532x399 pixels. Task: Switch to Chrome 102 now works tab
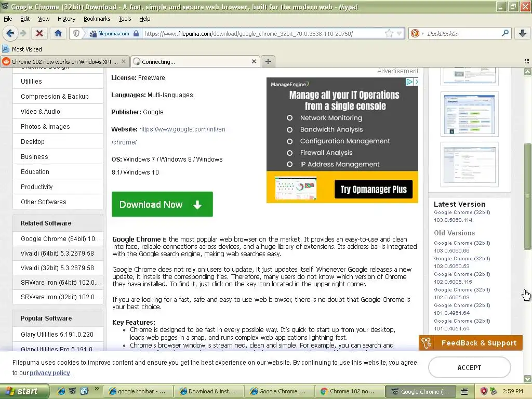click(64, 61)
